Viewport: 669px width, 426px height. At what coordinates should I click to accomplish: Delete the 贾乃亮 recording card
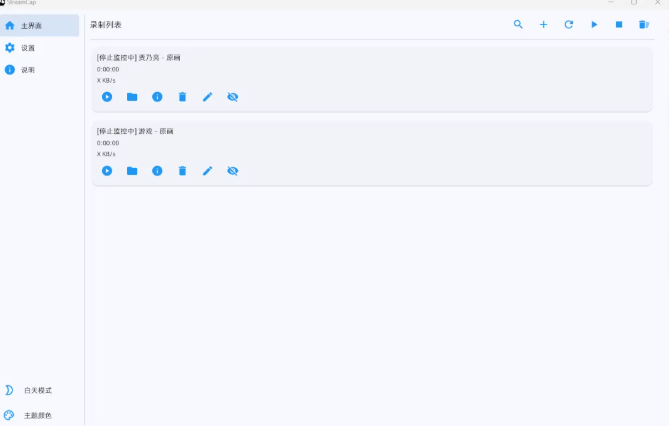(182, 97)
